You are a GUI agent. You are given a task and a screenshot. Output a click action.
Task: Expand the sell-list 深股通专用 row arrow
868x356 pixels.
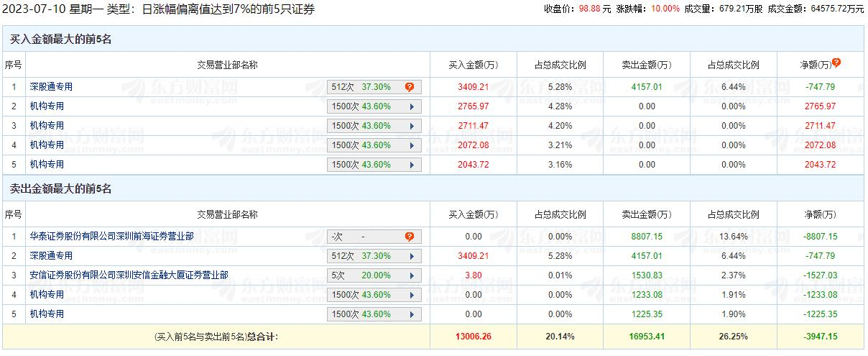point(412,256)
